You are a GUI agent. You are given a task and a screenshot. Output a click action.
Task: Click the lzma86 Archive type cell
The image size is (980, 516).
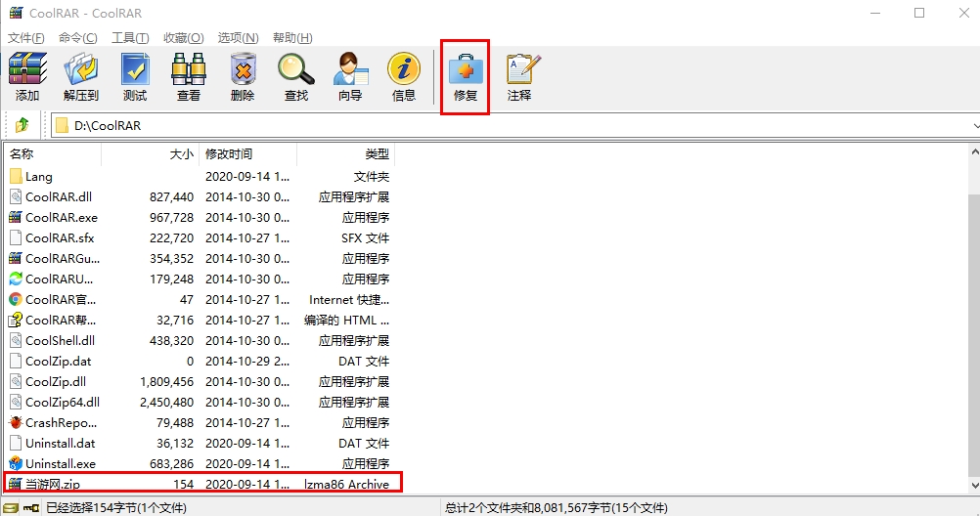pyautogui.click(x=346, y=484)
